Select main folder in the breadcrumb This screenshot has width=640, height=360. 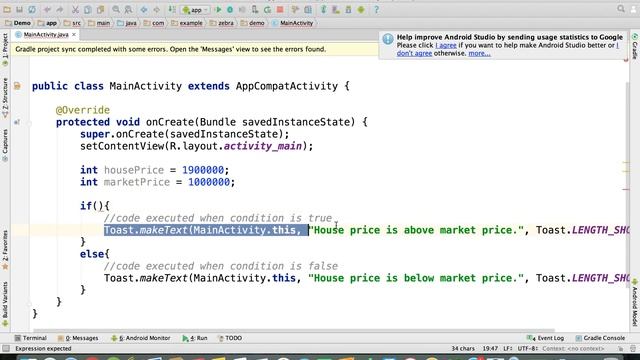click(99, 23)
